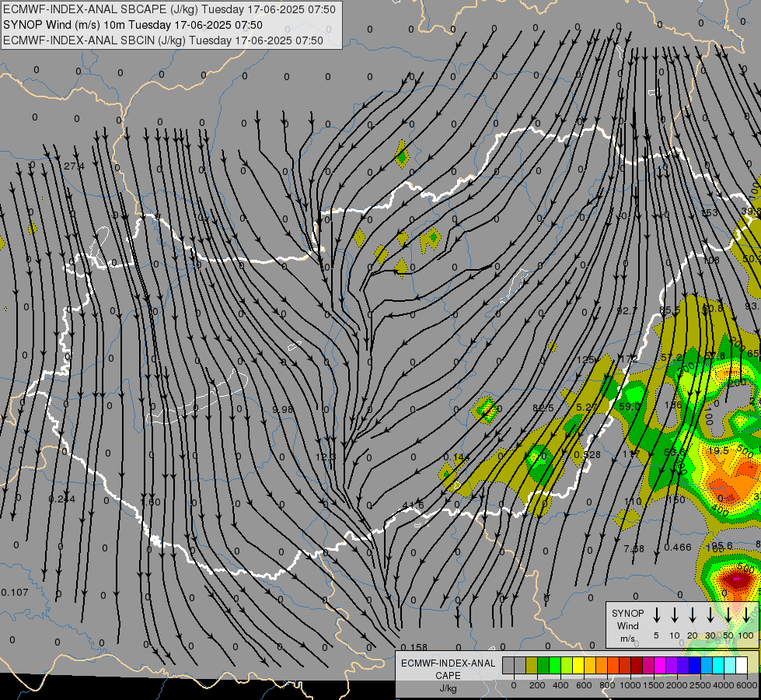Click the 'm/s' unit in wind legend

pyautogui.click(x=627, y=639)
